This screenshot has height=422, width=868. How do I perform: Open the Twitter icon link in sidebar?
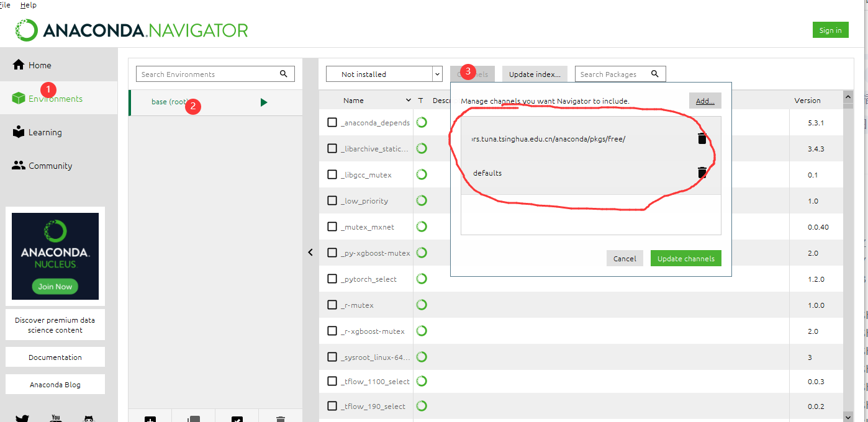point(22,418)
